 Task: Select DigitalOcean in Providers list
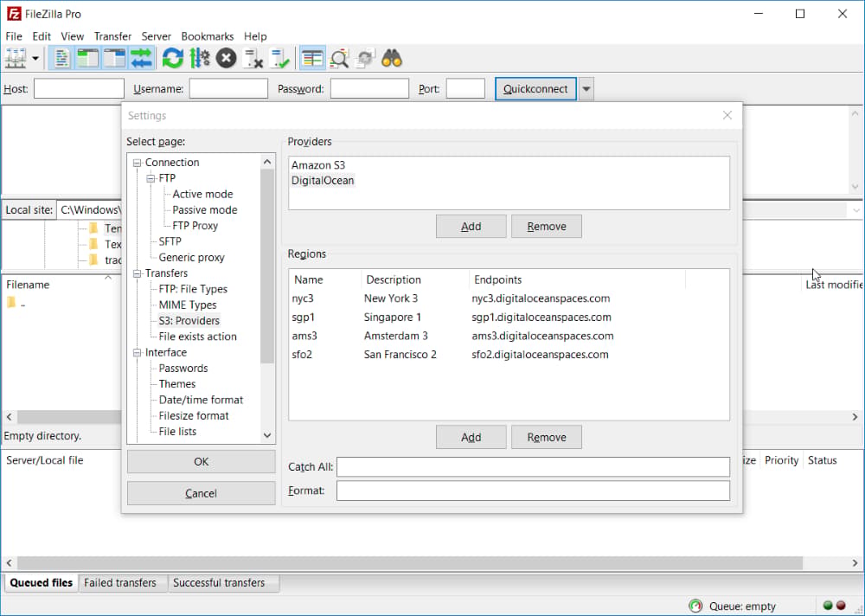(323, 181)
